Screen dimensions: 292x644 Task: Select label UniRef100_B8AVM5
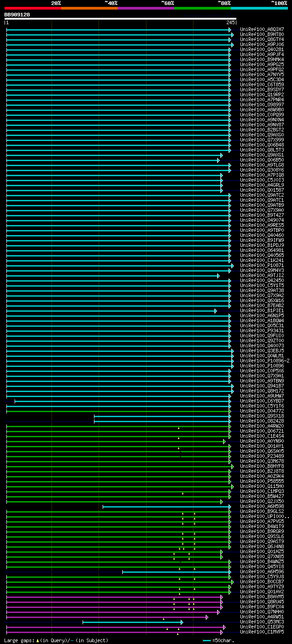262,597
